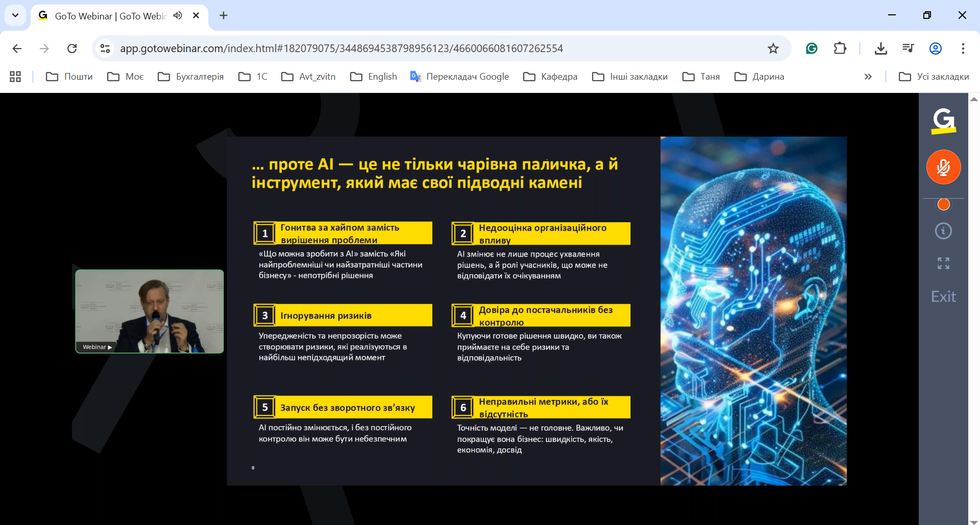Expand the Webinar speaker video thumbnail
Viewport: 980px width, 525px height.
pos(150,311)
